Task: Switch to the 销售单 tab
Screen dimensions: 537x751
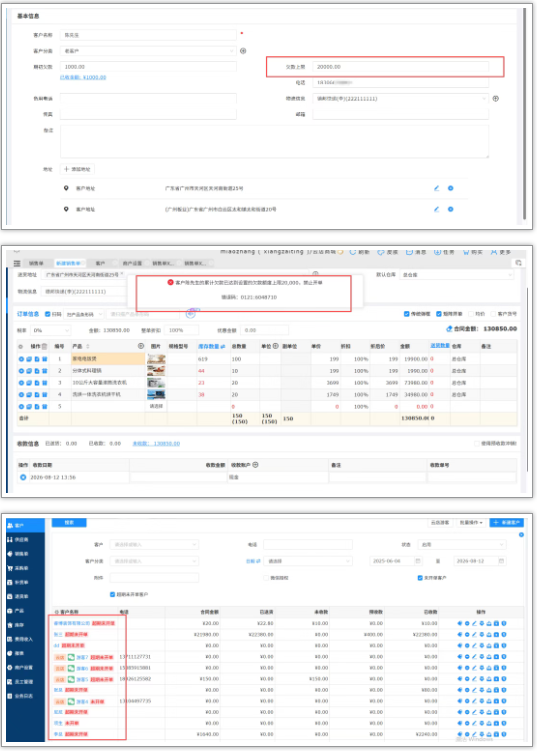Action: coord(36,263)
